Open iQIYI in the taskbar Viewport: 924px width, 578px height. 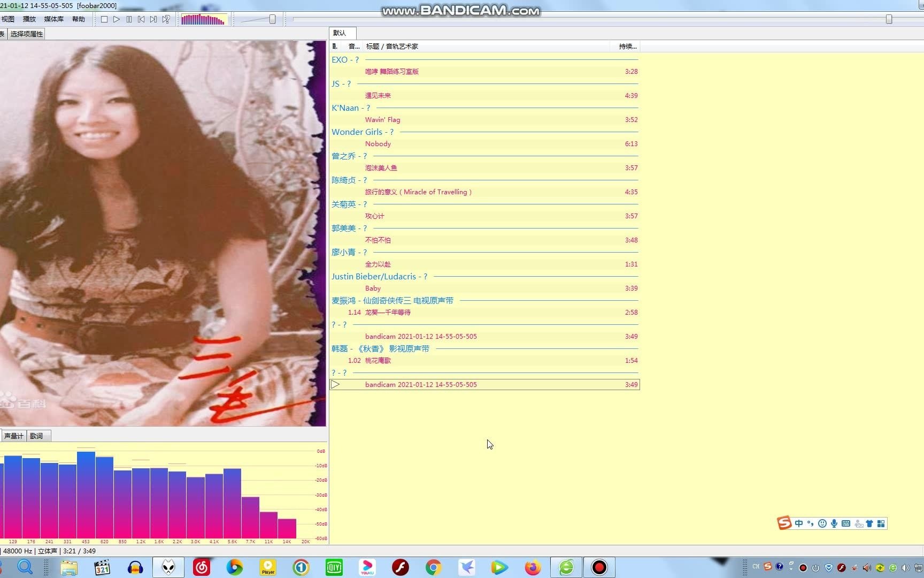(334, 567)
